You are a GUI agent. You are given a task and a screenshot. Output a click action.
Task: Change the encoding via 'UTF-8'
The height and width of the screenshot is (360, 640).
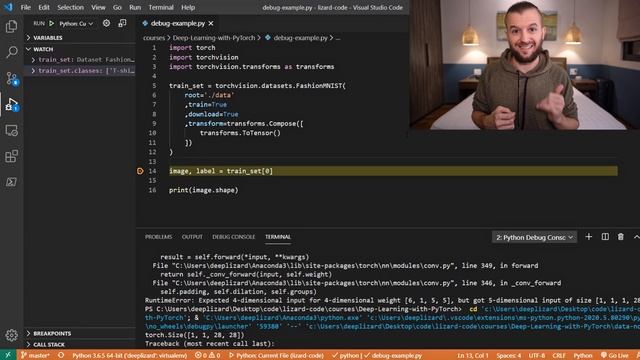pos(537,355)
